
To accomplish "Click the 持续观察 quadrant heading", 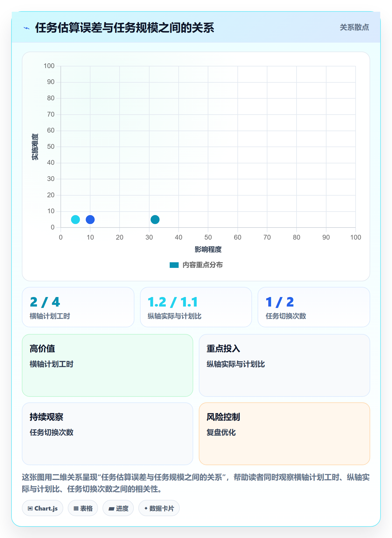I will (x=46, y=417).
